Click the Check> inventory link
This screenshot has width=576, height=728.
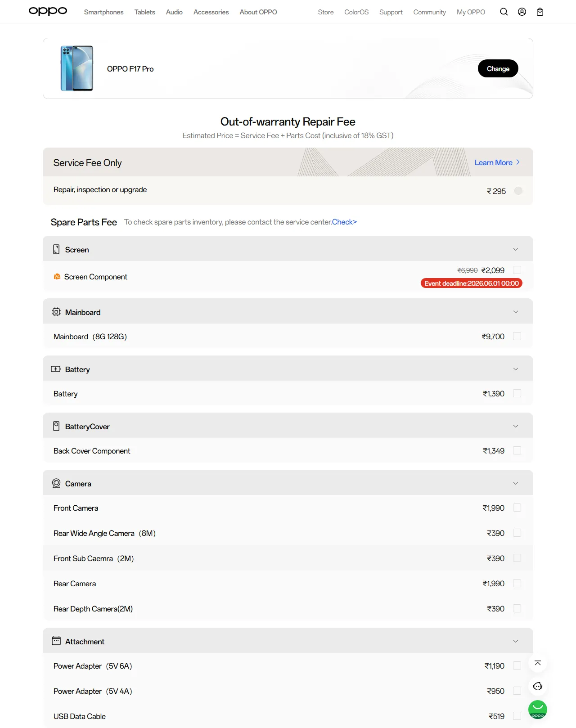coord(344,222)
